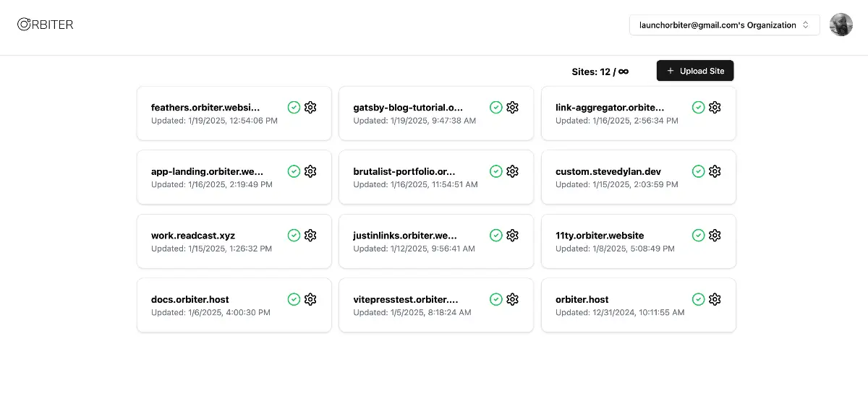The image size is (868, 409).
Task: Open settings for link-aggregator site
Action: (x=715, y=108)
